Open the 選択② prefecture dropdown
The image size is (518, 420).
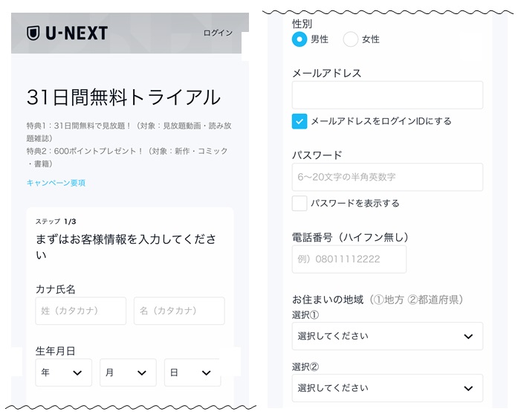387,388
